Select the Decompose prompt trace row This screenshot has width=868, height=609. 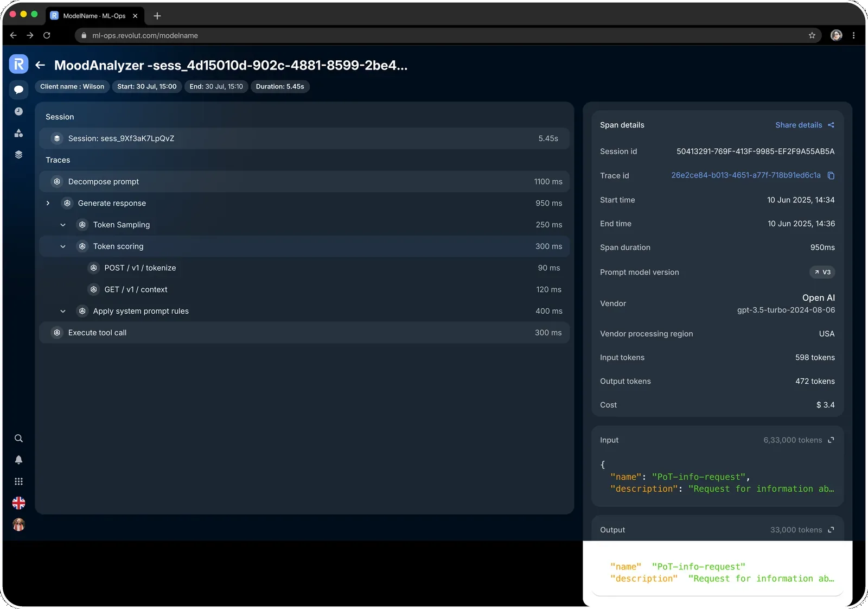[304, 182]
